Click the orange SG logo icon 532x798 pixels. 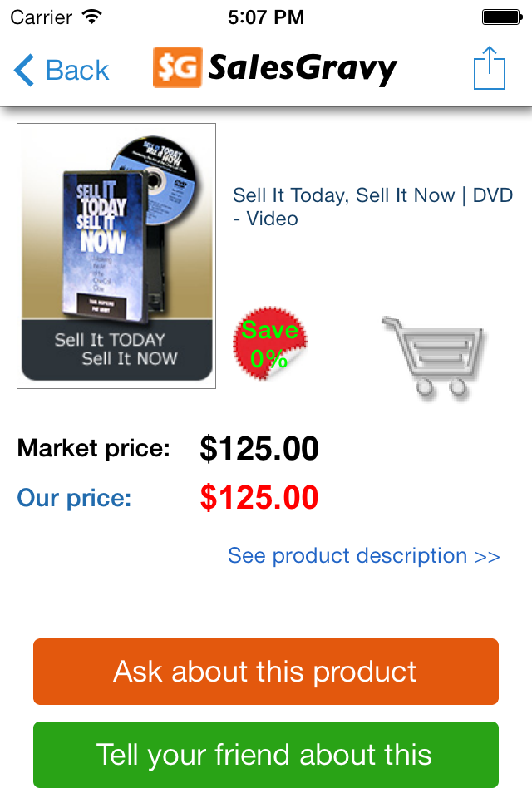coord(178,67)
